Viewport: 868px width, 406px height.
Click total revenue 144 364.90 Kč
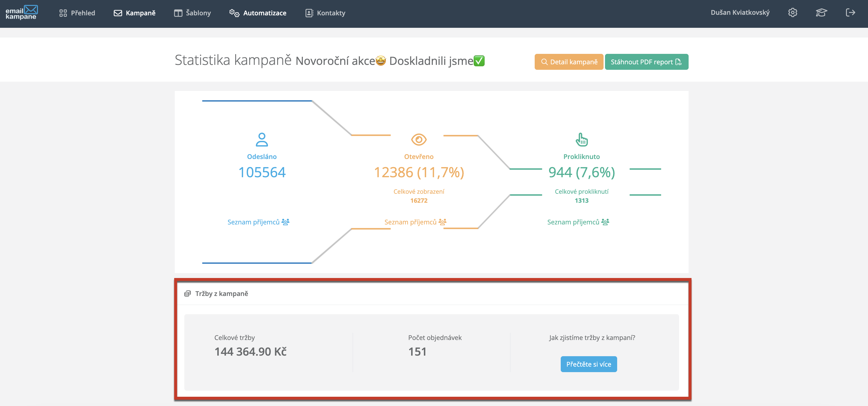[x=250, y=351]
